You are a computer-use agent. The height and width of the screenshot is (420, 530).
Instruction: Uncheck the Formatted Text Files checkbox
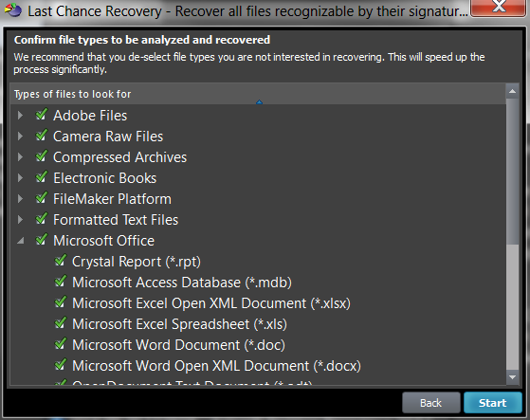tap(42, 219)
